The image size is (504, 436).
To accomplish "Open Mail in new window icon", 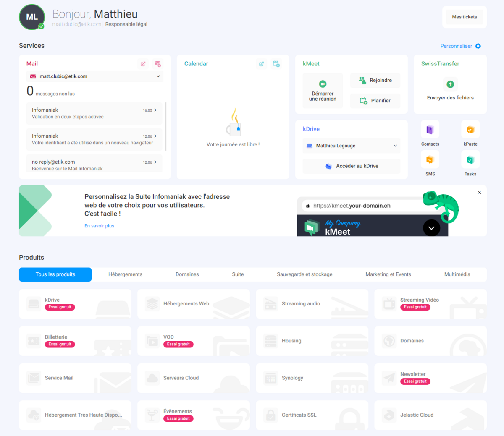I will coord(143,64).
